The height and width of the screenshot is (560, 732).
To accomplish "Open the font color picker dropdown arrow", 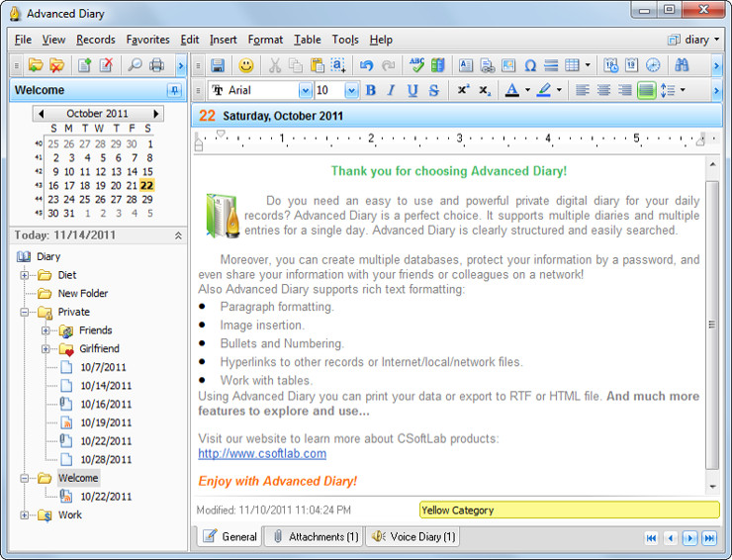I will pyautogui.click(x=527, y=90).
